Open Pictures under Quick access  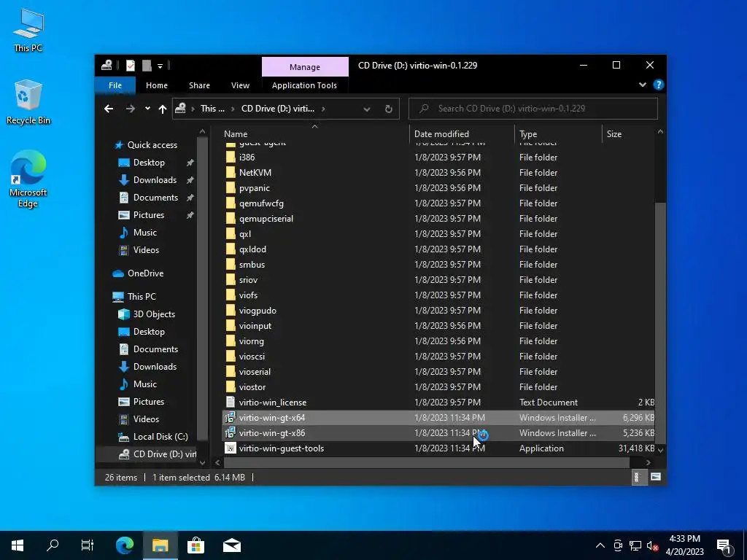[x=149, y=215]
